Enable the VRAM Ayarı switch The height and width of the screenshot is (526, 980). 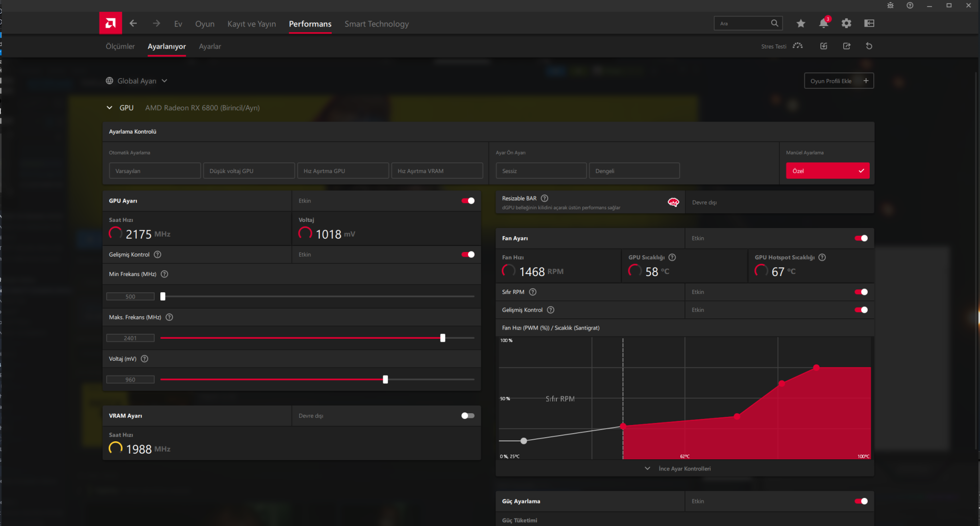[x=468, y=416]
